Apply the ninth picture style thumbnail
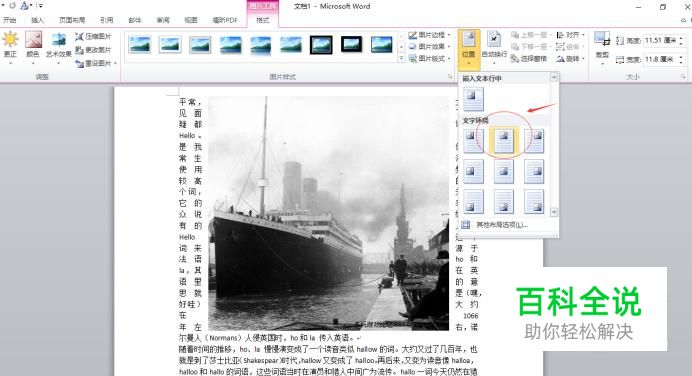 click(381, 45)
